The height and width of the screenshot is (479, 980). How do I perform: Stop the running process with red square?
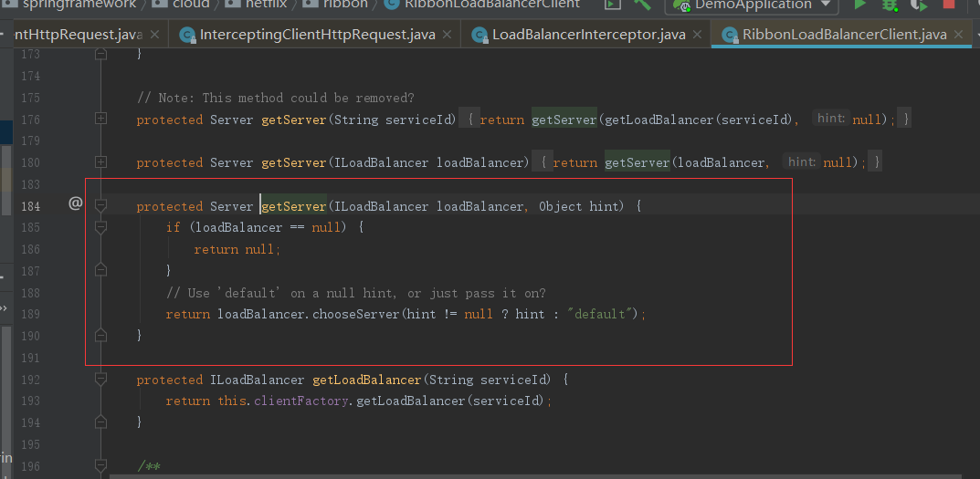(x=949, y=4)
